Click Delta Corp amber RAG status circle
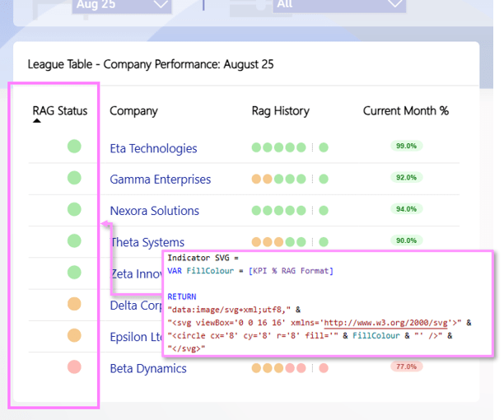The width and height of the screenshot is (504, 420). tap(74, 305)
